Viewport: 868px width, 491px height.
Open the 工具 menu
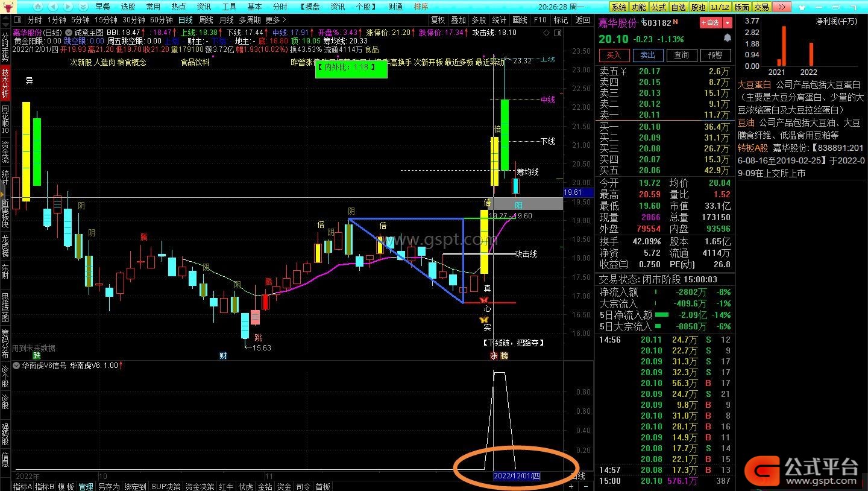(x=229, y=7)
